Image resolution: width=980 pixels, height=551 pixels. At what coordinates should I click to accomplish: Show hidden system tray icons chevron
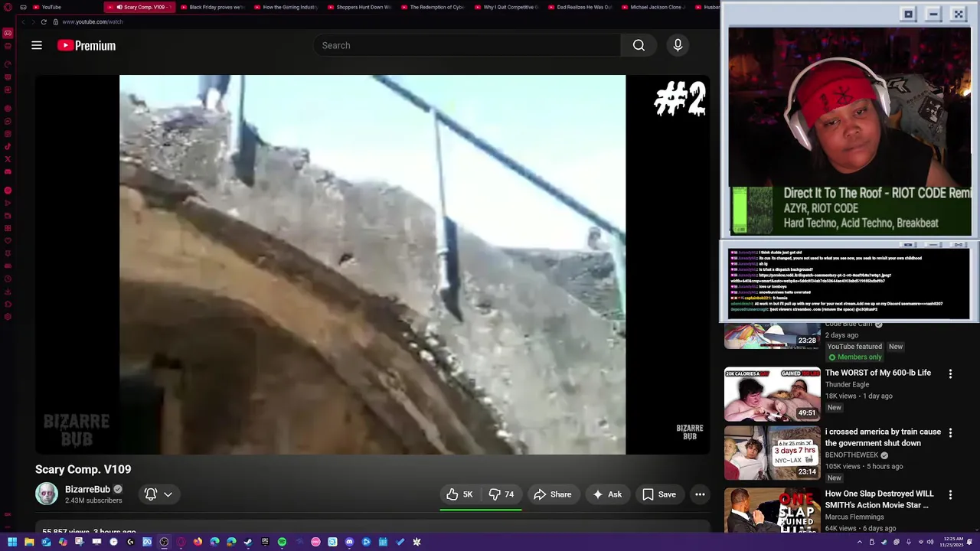pyautogui.click(x=859, y=542)
